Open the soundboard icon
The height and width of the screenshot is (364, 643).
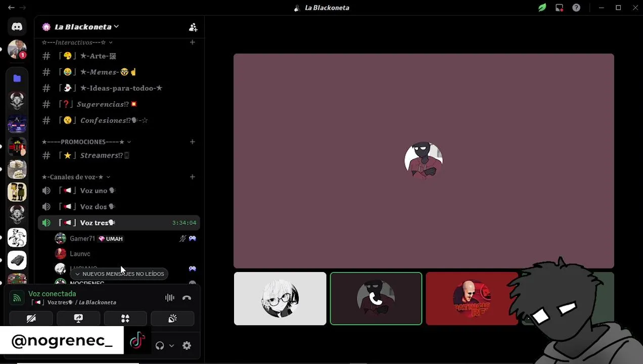172,318
